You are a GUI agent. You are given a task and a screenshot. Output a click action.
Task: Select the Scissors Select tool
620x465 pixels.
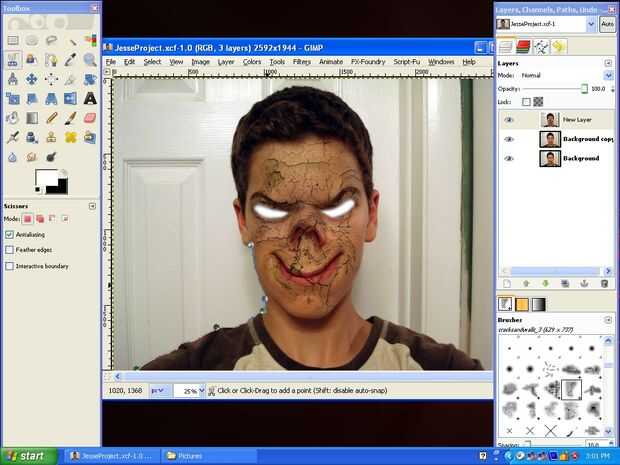click(13, 60)
